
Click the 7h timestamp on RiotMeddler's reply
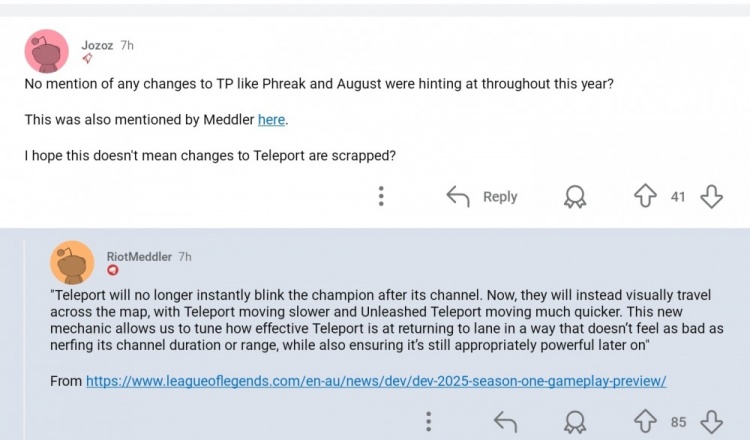point(185,257)
